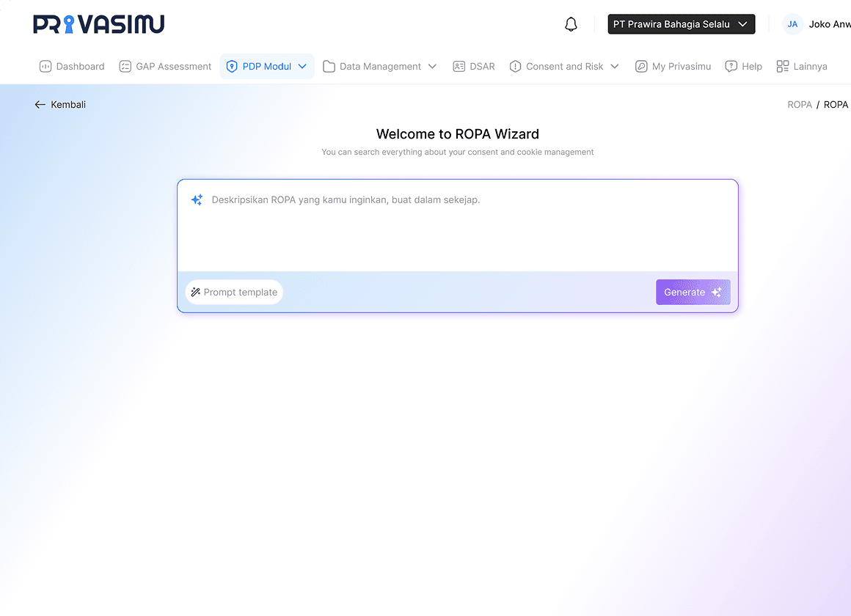Click the Generate button
This screenshot has height=616, width=851.
pos(693,292)
